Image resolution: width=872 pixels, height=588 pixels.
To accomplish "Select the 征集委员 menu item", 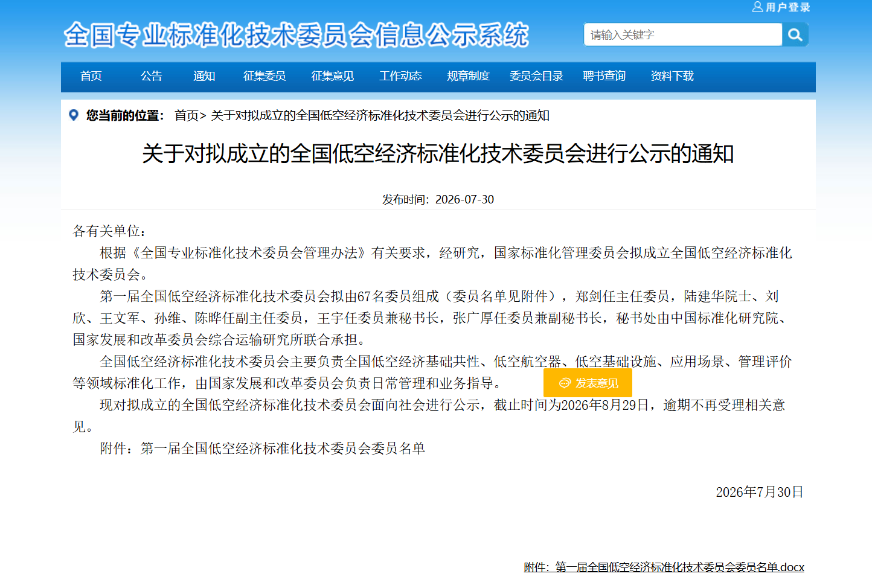I will 264,76.
